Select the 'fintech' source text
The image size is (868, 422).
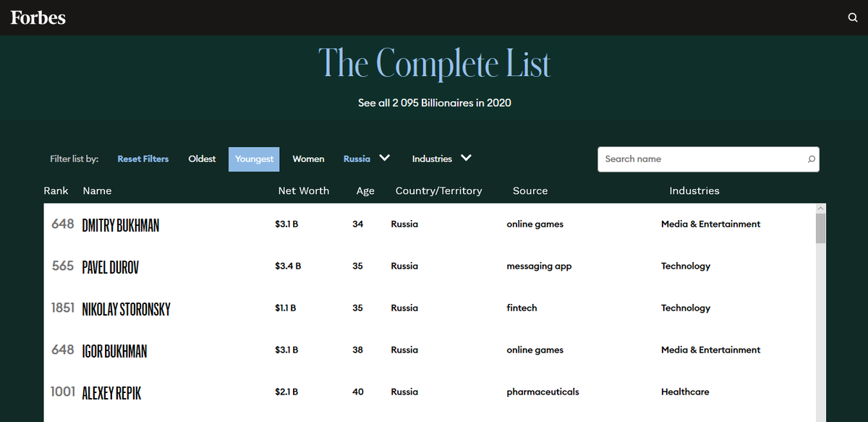point(522,308)
